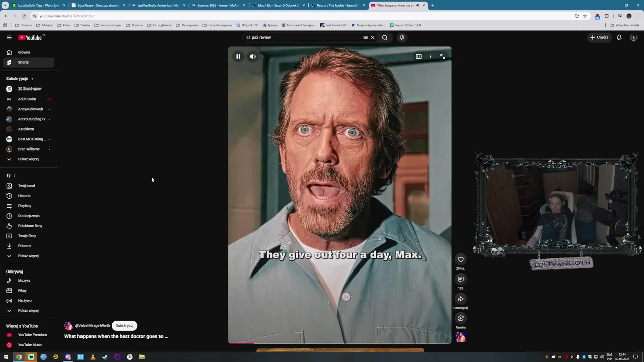Open Polubione filmy liked videos
Image resolution: width=644 pixels, height=362 pixels.
[28, 226]
